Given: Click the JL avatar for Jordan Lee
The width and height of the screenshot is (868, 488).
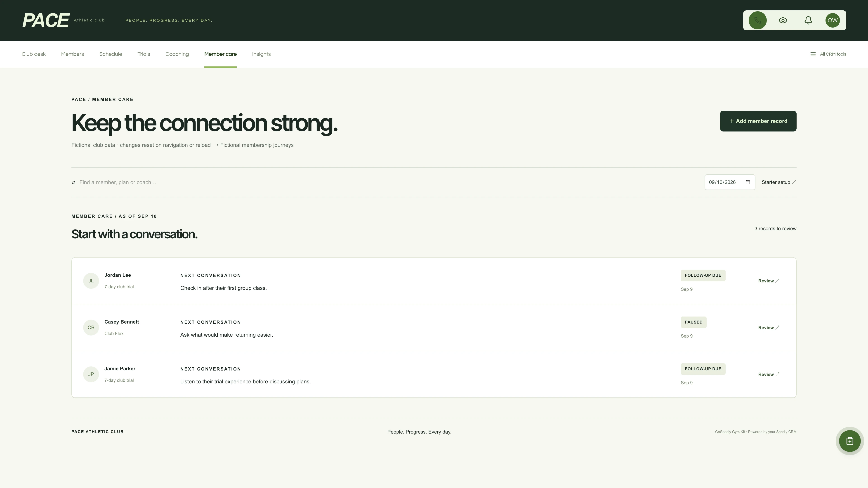Looking at the screenshot, I should [x=91, y=281].
